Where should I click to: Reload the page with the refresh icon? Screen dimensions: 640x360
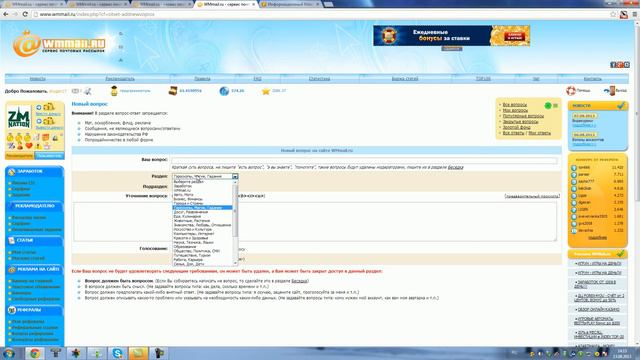click(x=25, y=14)
